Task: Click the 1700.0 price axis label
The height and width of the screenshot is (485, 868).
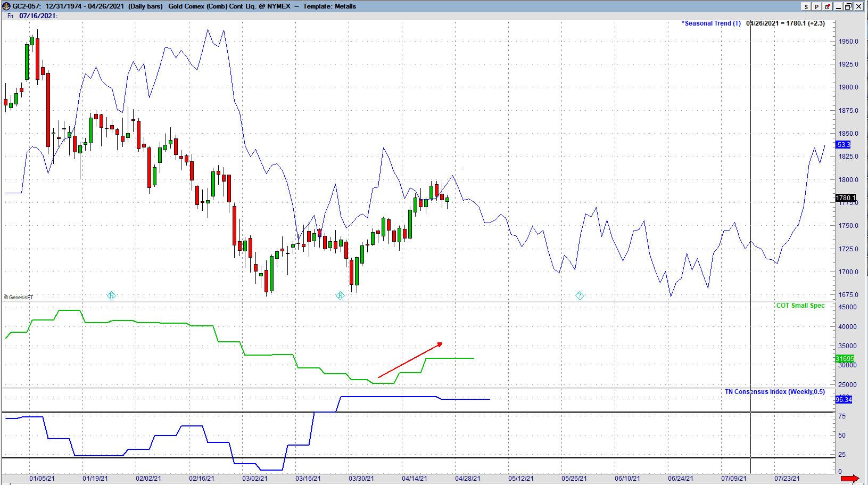Action: [848, 272]
